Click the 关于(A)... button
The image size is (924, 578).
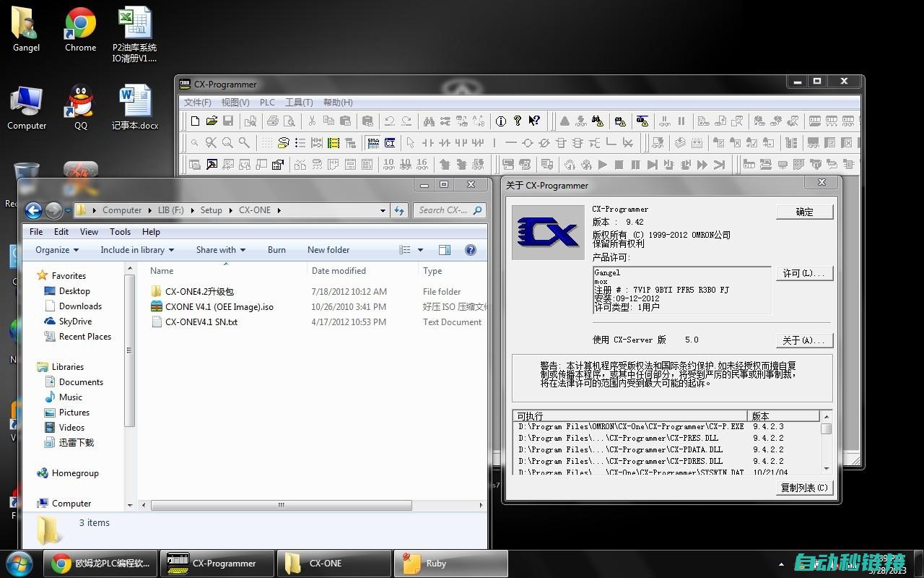tap(805, 340)
